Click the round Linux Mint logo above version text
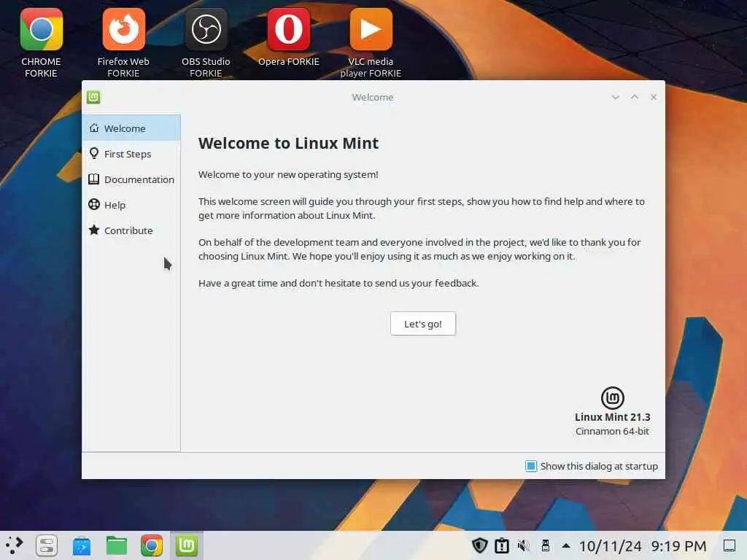The height and width of the screenshot is (560, 747). [612, 397]
